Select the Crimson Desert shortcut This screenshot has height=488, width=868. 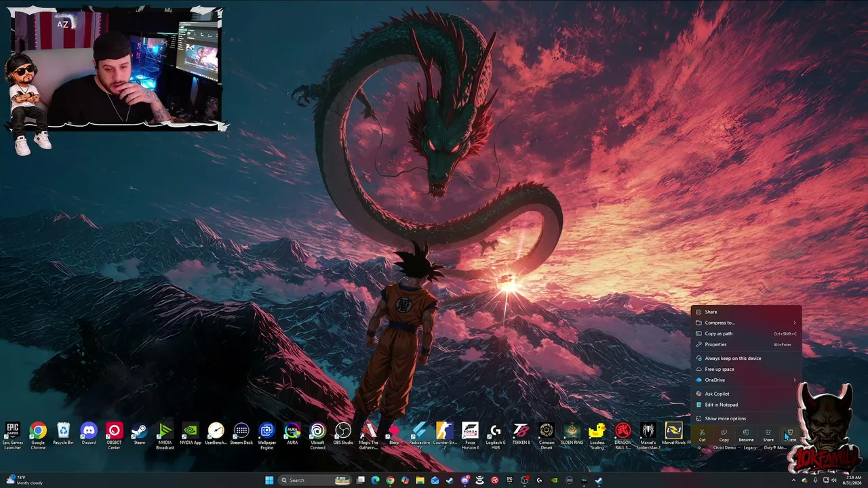click(547, 435)
